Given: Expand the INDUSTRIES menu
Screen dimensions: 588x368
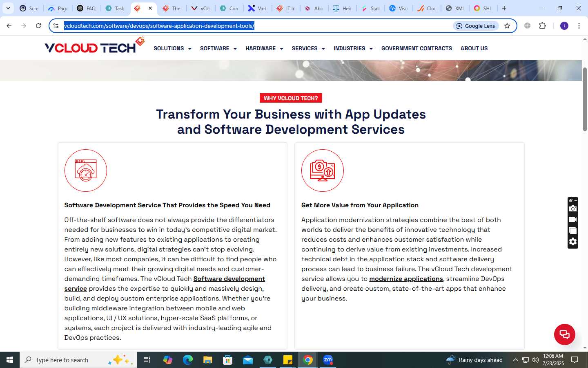Looking at the screenshot, I should point(353,48).
